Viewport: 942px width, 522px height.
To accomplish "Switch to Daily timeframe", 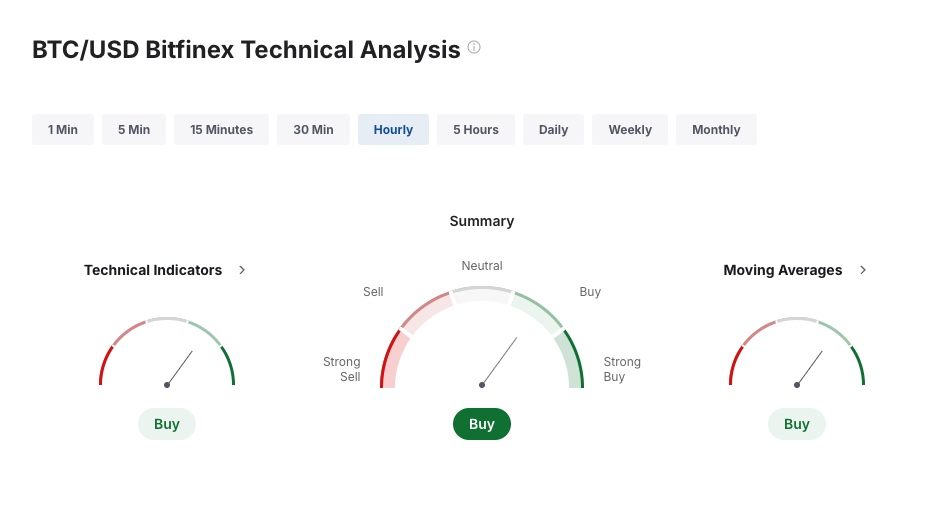I will 553,130.
